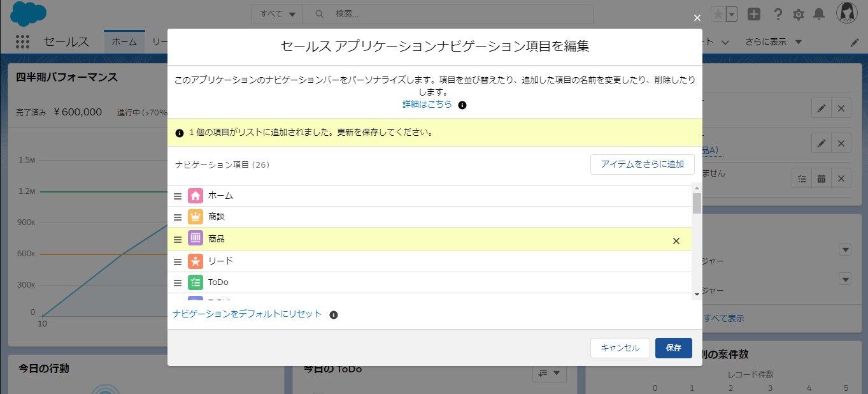This screenshot has height=394, width=868.
Task: Open the すべて search scope dropdown
Action: 277,14
